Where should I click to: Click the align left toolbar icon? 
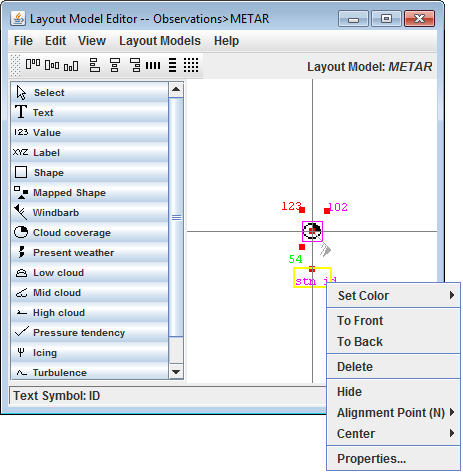pyautogui.click(x=95, y=65)
